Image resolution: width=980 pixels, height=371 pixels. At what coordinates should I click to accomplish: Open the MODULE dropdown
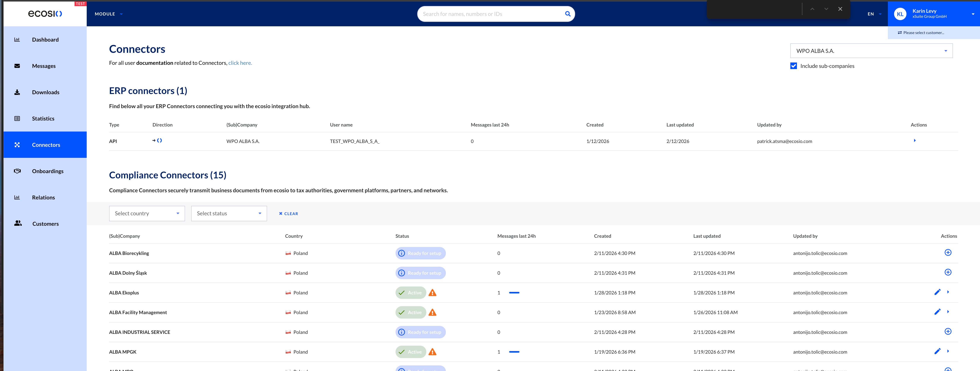[x=108, y=14]
